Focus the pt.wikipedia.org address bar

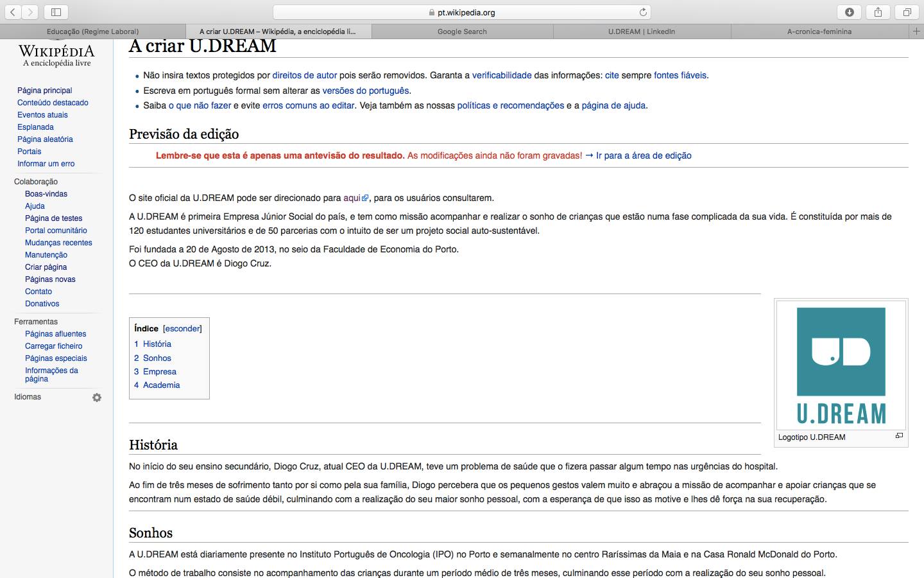coord(462,12)
